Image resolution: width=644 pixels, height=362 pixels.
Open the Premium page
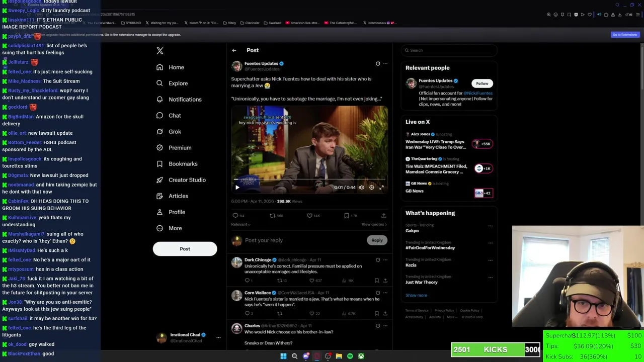(174, 148)
